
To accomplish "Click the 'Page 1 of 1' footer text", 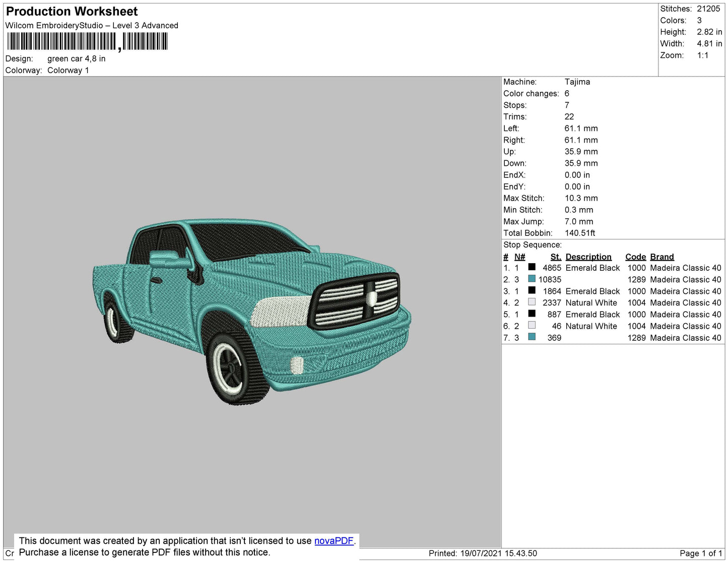I will pos(701,553).
